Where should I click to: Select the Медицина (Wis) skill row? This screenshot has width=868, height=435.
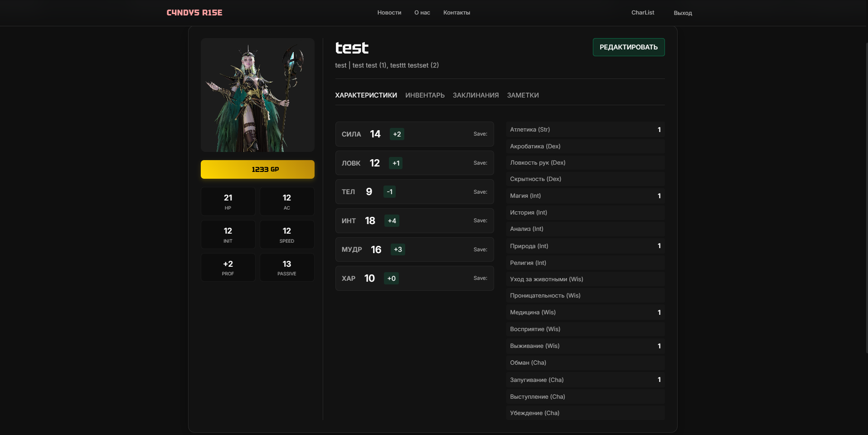click(585, 312)
